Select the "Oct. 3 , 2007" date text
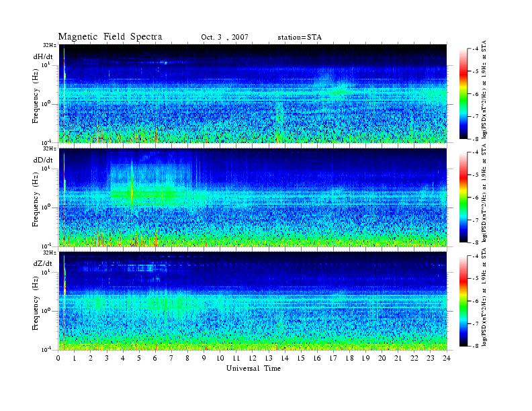This screenshot has width=532, height=411. coord(224,37)
